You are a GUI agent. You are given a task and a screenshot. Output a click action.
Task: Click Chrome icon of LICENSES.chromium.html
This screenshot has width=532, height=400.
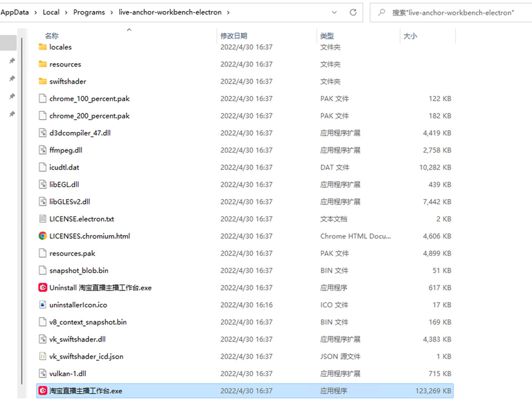43,236
